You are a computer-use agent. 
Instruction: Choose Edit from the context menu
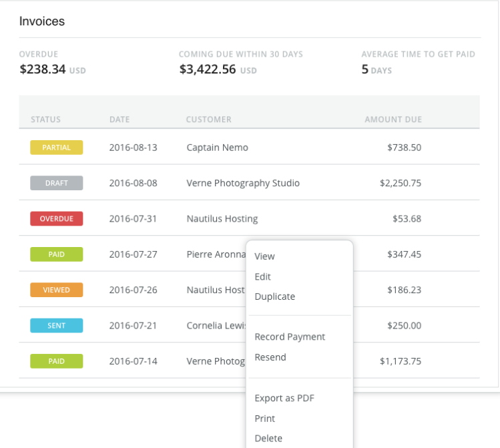pyautogui.click(x=263, y=276)
